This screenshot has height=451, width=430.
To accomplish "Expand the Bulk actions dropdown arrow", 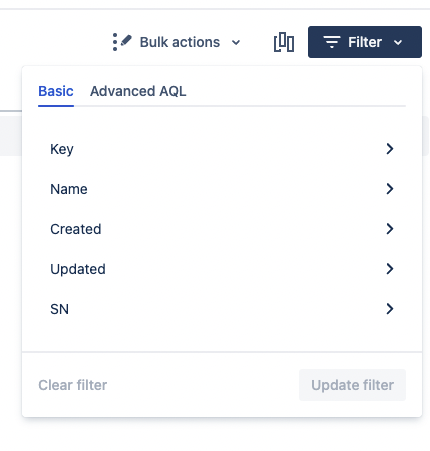I will pyautogui.click(x=236, y=43).
